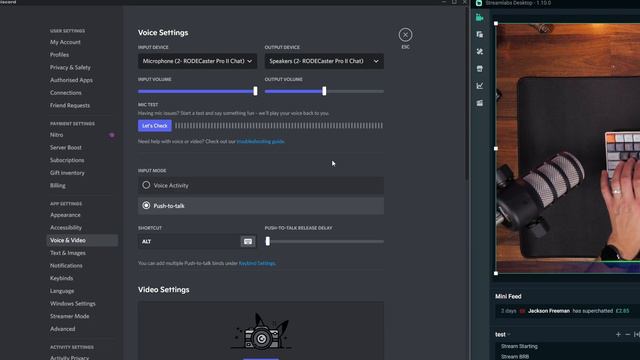
Task: Open Streamer Mode settings
Action: [x=69, y=316]
